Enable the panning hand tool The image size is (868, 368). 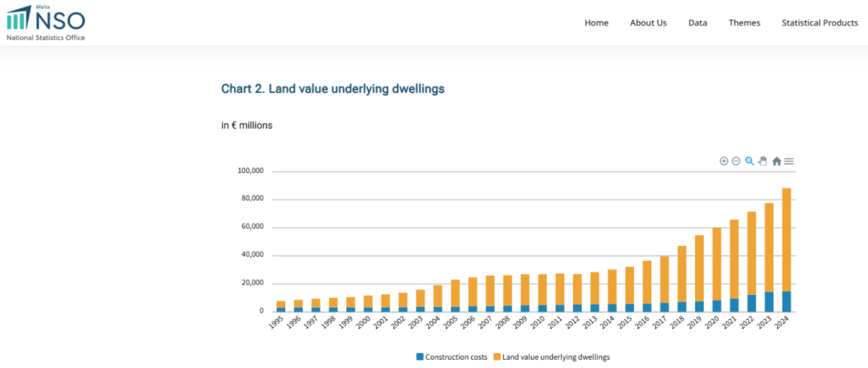[x=762, y=162]
